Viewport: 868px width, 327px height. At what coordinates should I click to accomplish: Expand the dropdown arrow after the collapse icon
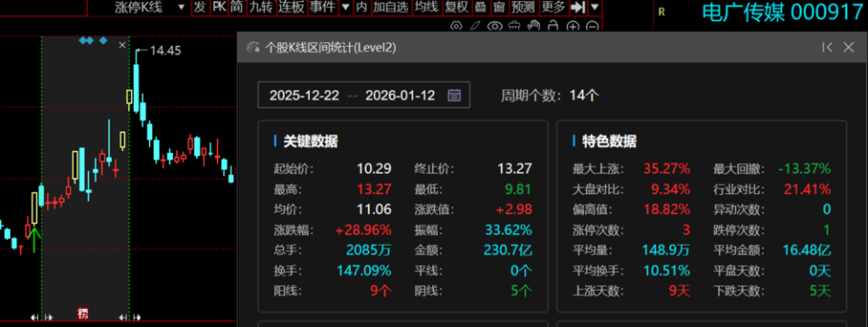(595, 7)
